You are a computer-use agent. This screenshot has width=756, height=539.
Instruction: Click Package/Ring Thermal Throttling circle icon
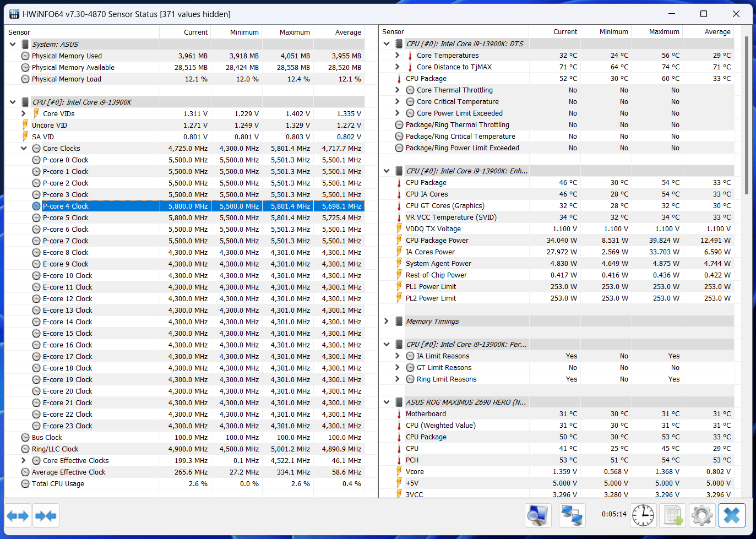click(x=399, y=124)
